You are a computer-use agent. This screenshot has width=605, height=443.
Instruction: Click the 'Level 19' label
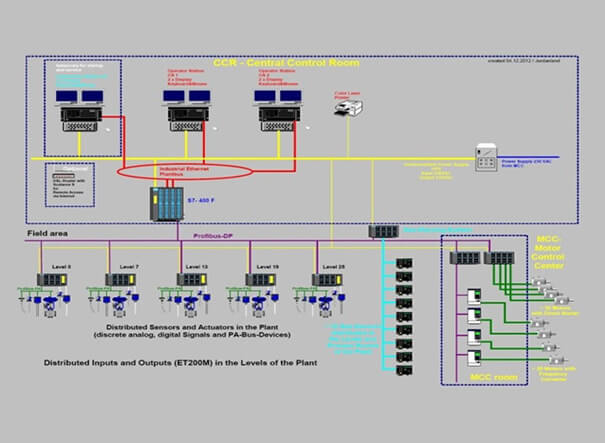(x=268, y=267)
